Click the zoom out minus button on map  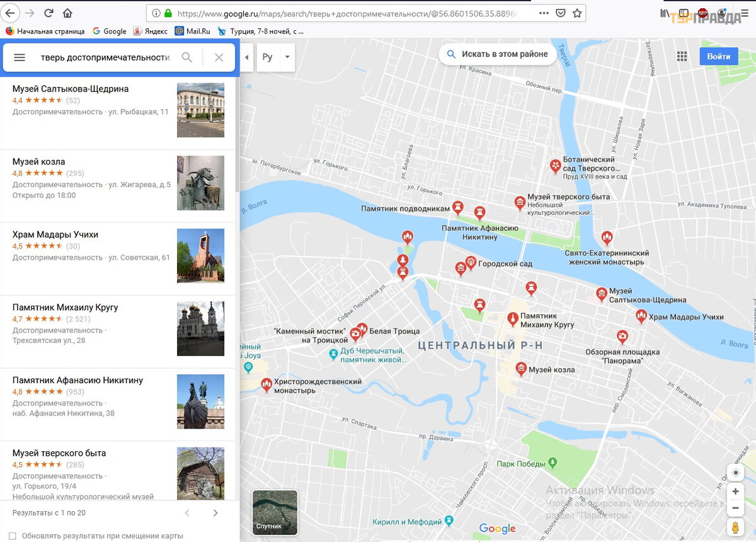coord(735,508)
